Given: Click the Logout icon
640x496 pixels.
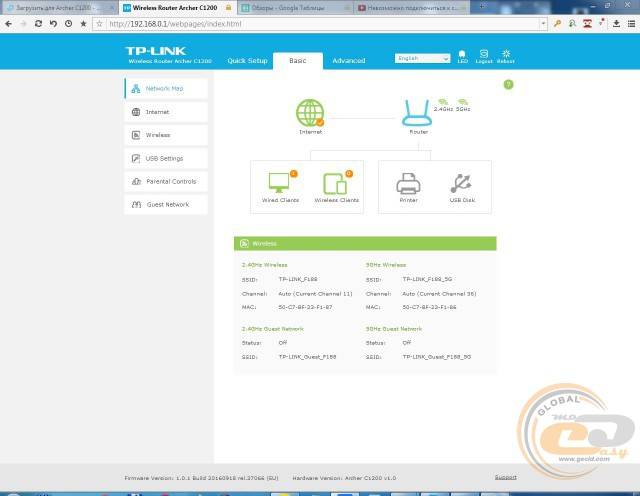Looking at the screenshot, I should (484, 56).
